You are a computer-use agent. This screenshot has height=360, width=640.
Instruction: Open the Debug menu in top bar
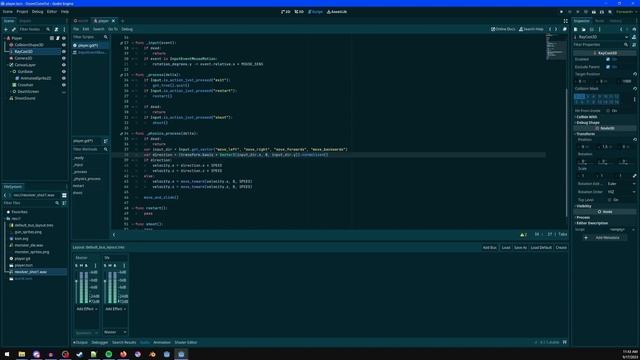(38, 12)
